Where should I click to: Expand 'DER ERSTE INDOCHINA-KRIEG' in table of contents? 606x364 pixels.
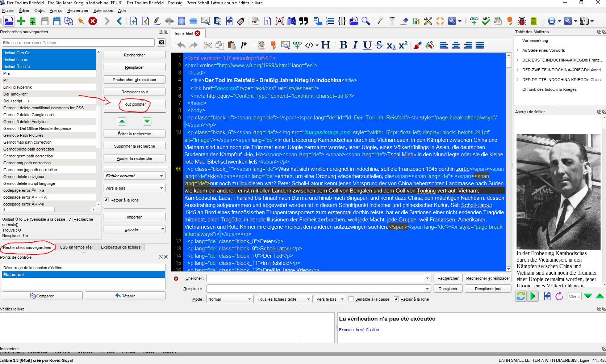point(518,60)
